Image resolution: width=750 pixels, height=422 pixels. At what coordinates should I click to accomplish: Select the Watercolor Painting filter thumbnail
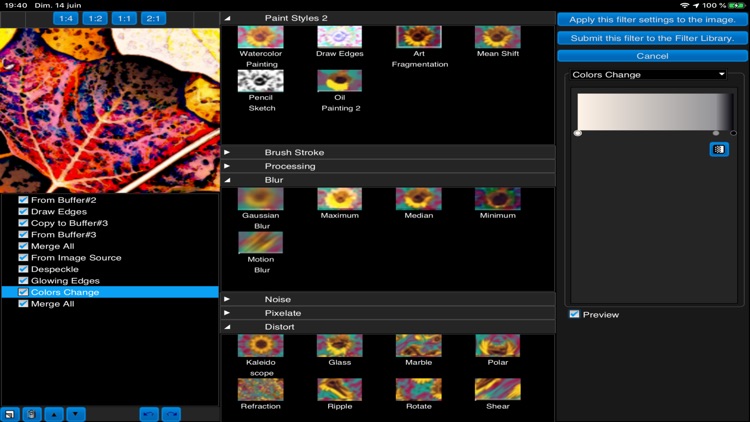tap(261, 37)
